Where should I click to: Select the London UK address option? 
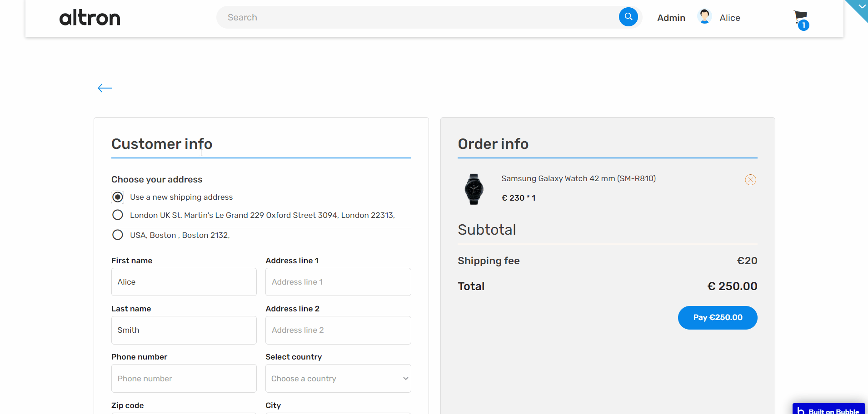118,215
